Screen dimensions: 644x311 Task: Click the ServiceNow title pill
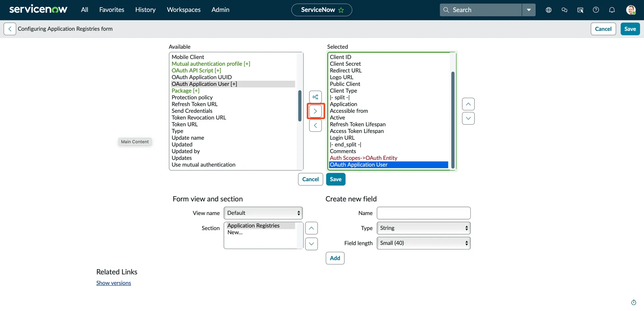[322, 10]
